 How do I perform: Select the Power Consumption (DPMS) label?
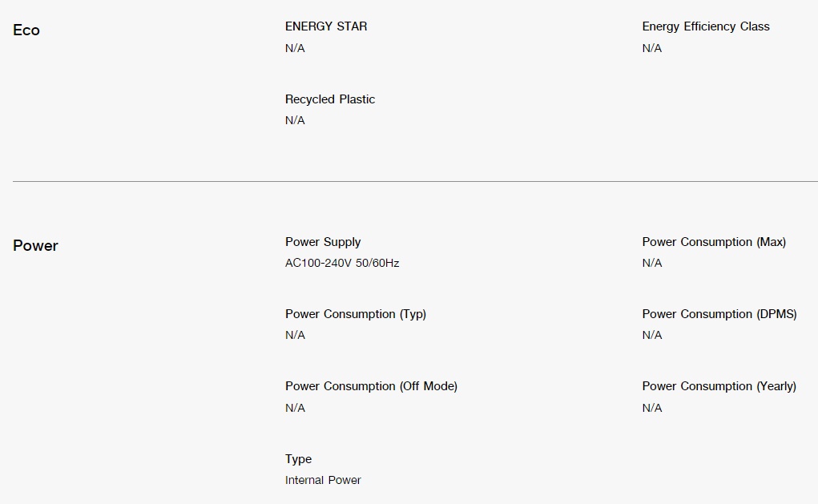[719, 314]
